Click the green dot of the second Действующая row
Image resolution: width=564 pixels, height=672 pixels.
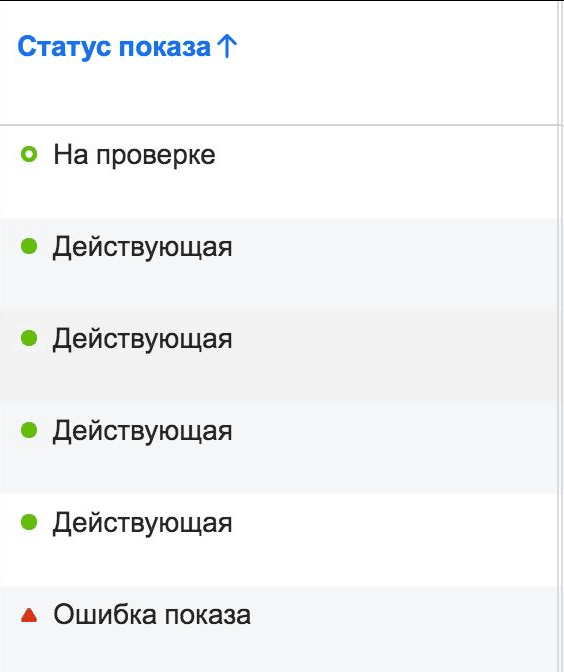29,338
